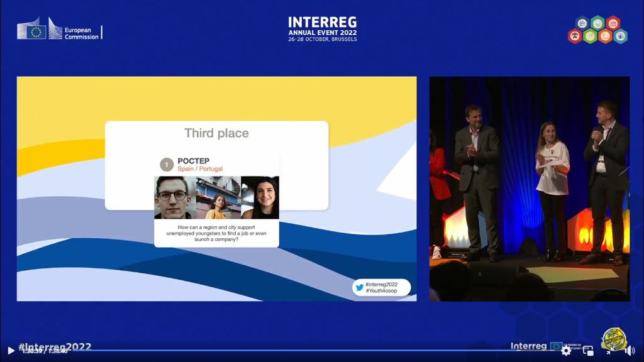Screen dimensions: 644x362
Task: Click the number 1 badge beside POCTEP
Action: click(x=166, y=165)
